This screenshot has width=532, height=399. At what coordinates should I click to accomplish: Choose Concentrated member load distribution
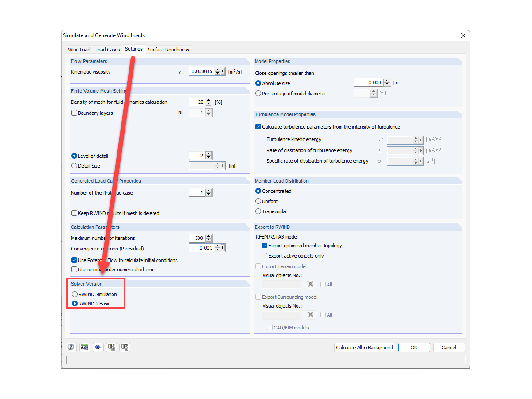pos(258,191)
